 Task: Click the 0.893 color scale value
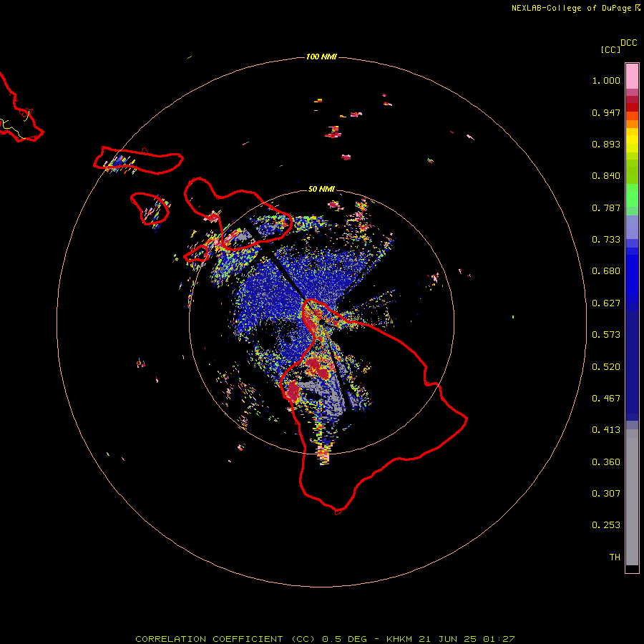click(606, 144)
